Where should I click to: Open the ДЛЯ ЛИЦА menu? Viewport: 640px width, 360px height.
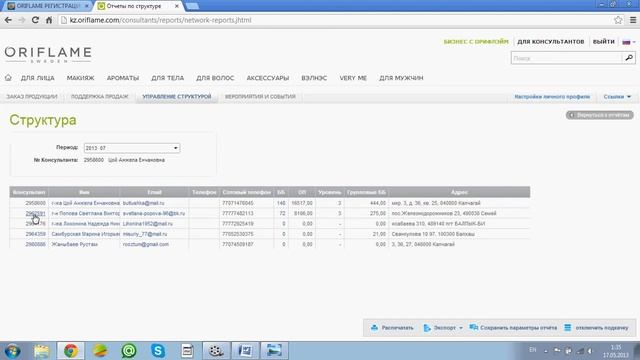coord(38,78)
